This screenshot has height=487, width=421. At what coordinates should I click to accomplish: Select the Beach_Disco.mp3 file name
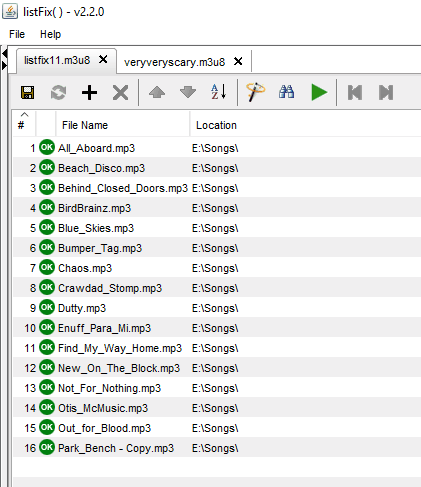(101, 168)
